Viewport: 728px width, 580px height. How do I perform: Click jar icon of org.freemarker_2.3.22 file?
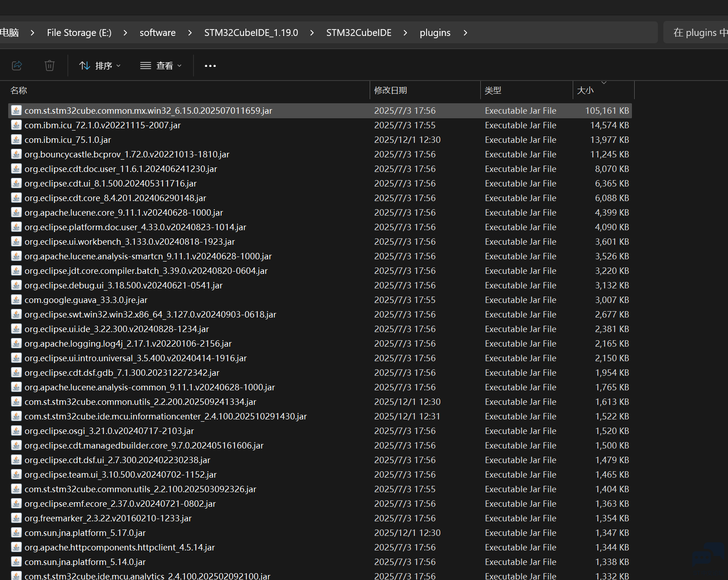pos(16,518)
